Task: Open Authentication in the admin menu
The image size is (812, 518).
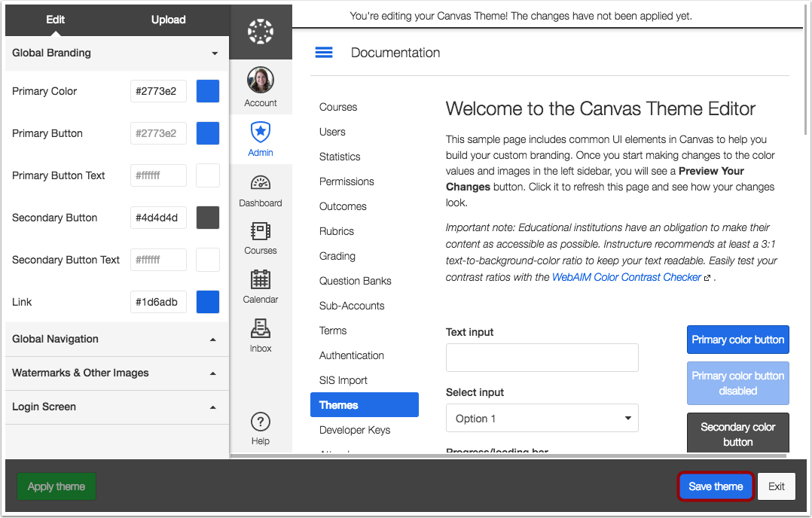Action: click(x=352, y=355)
